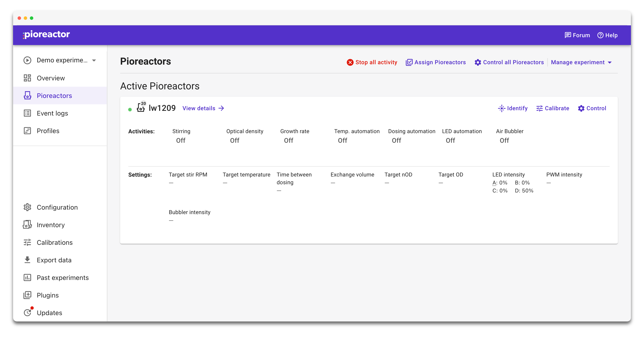Click the Help question mark icon
Screen dimensions: 644x337
tap(600, 35)
